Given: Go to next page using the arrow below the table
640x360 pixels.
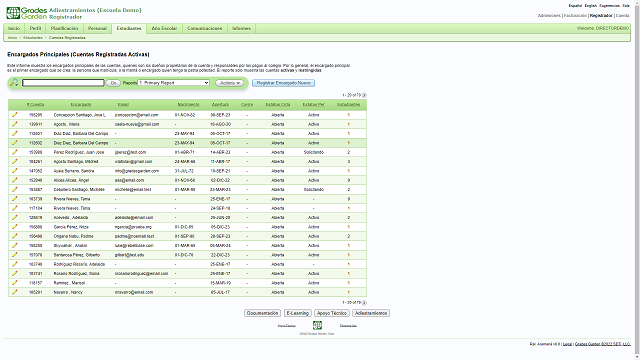Looking at the screenshot, I should (x=364, y=303).
